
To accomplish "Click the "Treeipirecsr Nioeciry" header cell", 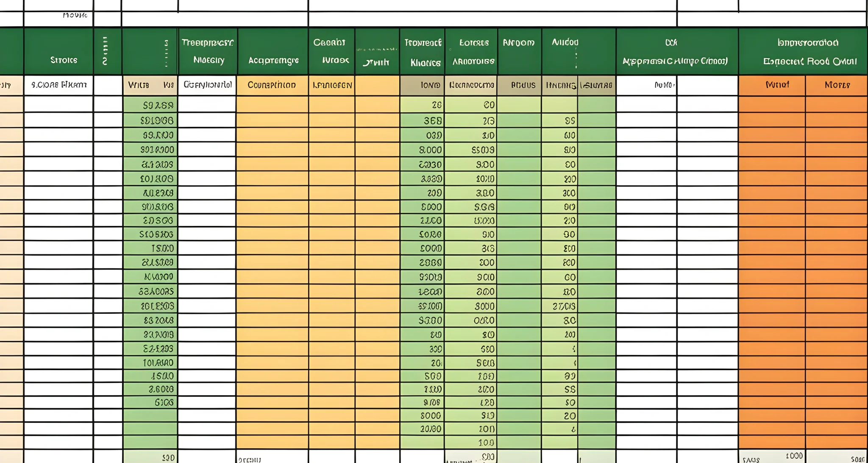I will 208,52.
